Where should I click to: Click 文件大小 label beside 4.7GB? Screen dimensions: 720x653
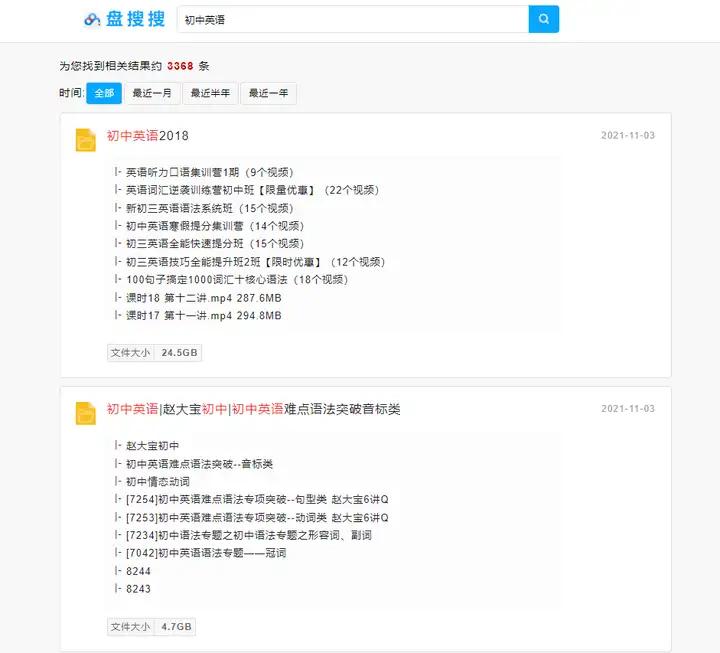pyautogui.click(x=130, y=627)
